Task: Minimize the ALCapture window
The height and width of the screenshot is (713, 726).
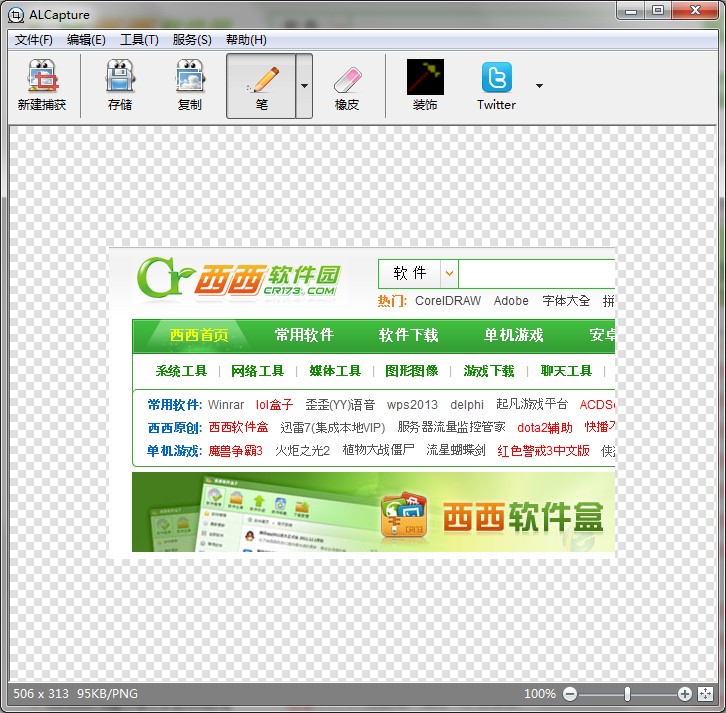Action: [631, 11]
